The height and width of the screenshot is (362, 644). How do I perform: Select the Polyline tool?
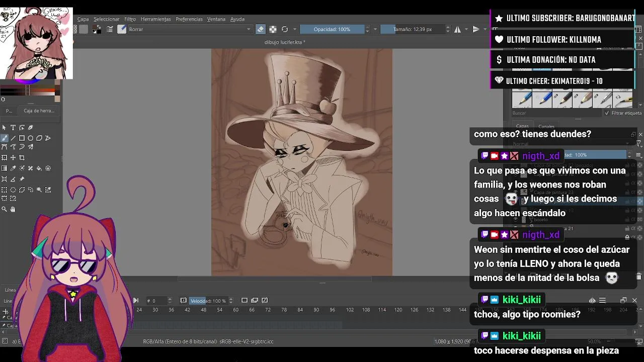(x=48, y=138)
